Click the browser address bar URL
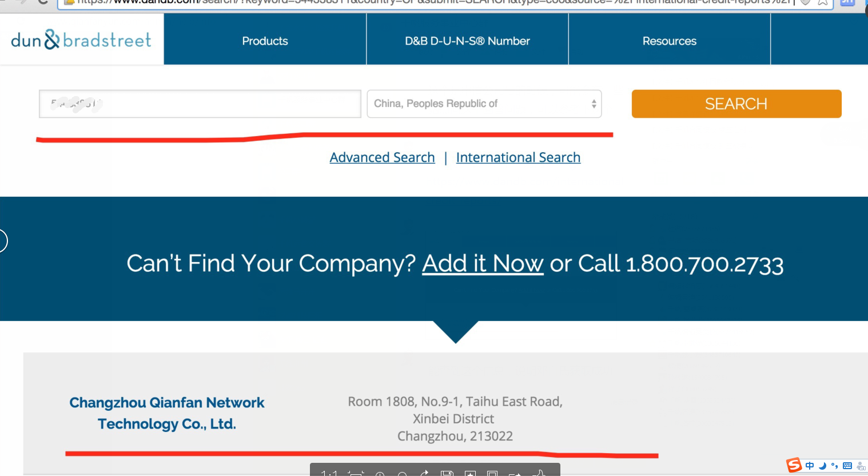Screen dimensions: 868x476 pyautogui.click(x=435, y=2)
